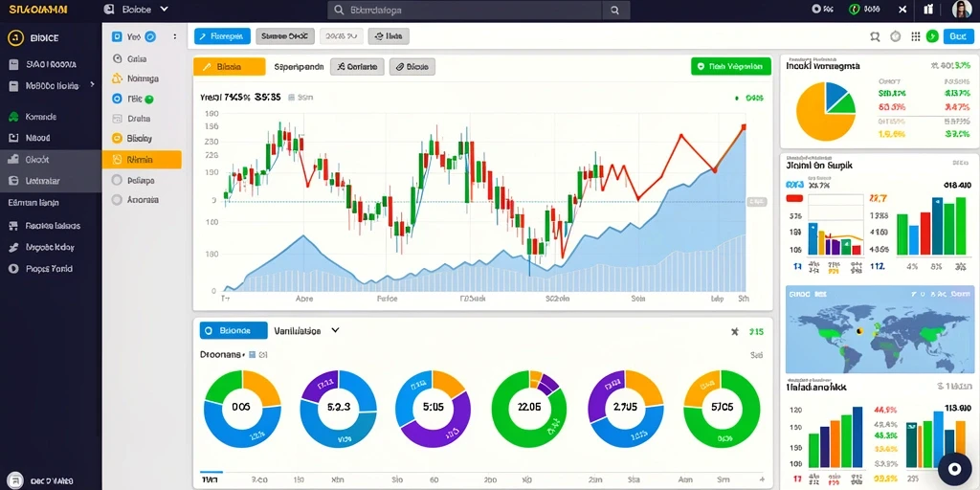
Task: Click the magnifier search button in top bar
Action: [615, 10]
